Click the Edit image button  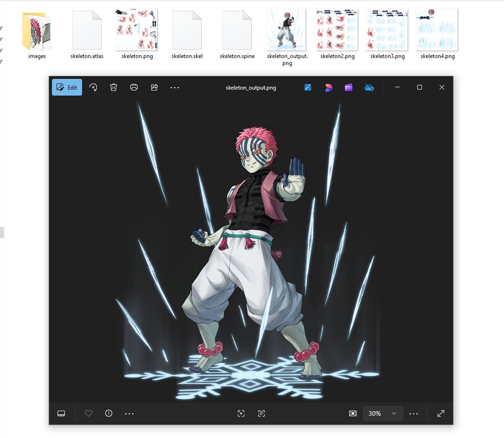67,87
